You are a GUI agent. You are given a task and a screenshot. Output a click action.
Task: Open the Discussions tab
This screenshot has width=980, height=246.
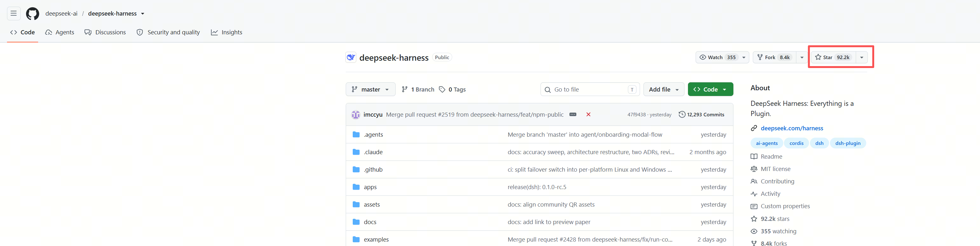105,32
